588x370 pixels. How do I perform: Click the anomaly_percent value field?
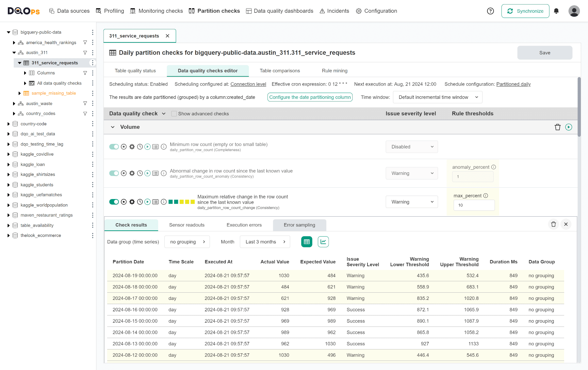(x=473, y=177)
